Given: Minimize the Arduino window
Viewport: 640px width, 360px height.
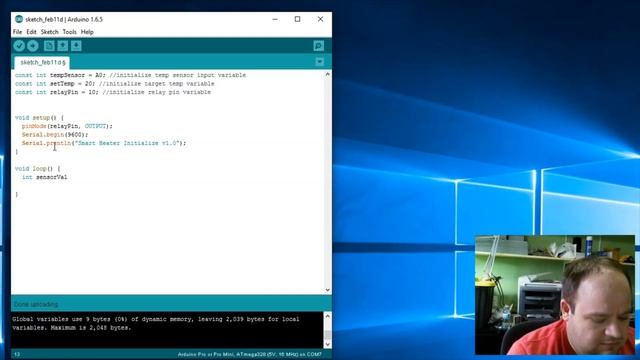Looking at the screenshot, I should (275, 19).
